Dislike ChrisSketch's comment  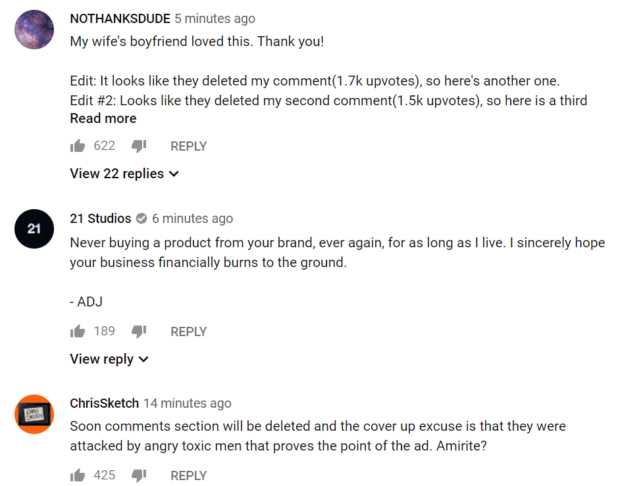(x=139, y=475)
